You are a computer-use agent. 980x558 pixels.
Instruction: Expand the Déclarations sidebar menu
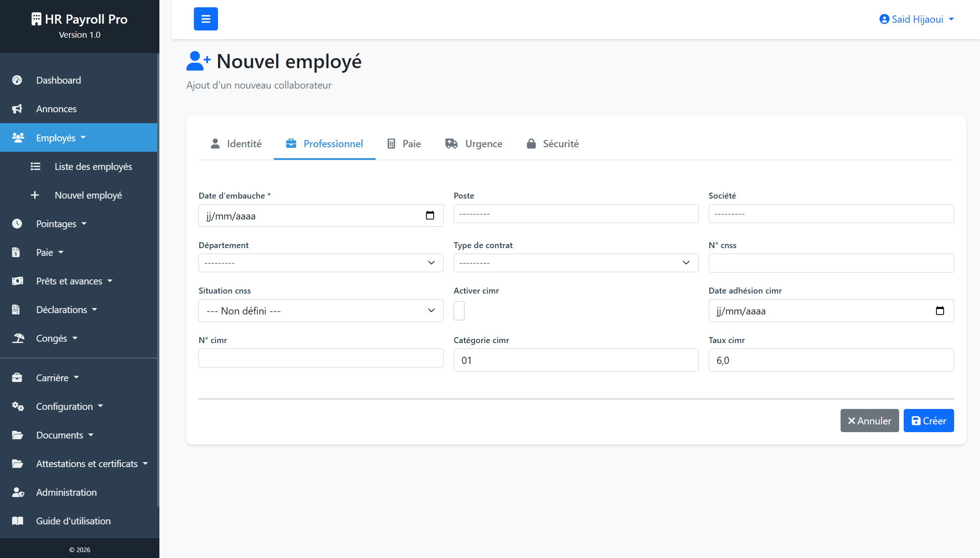[79, 310]
